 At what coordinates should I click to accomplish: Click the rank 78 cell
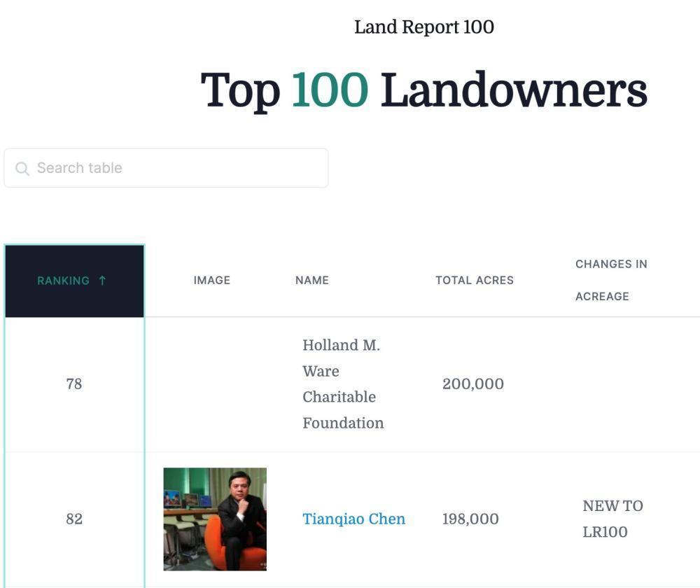[x=74, y=384]
